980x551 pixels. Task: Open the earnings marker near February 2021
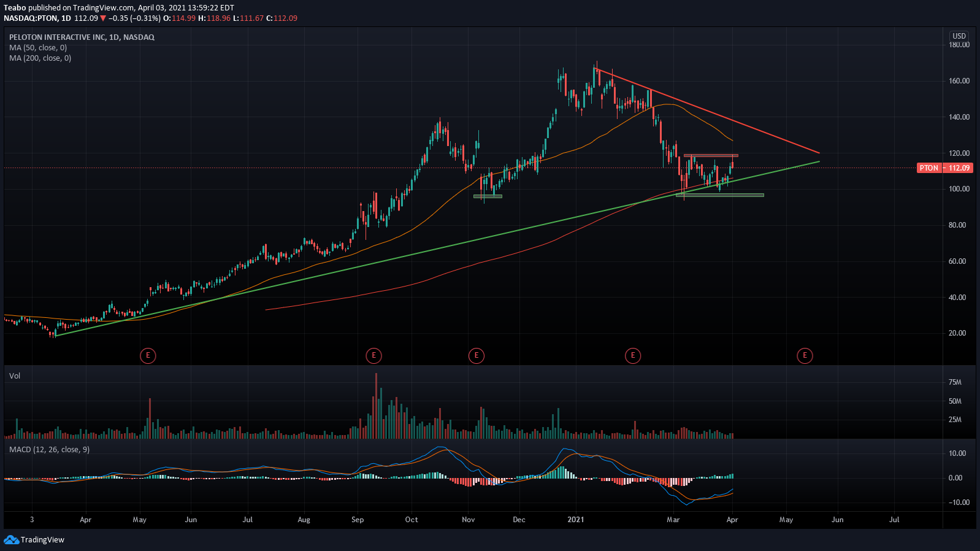point(633,355)
